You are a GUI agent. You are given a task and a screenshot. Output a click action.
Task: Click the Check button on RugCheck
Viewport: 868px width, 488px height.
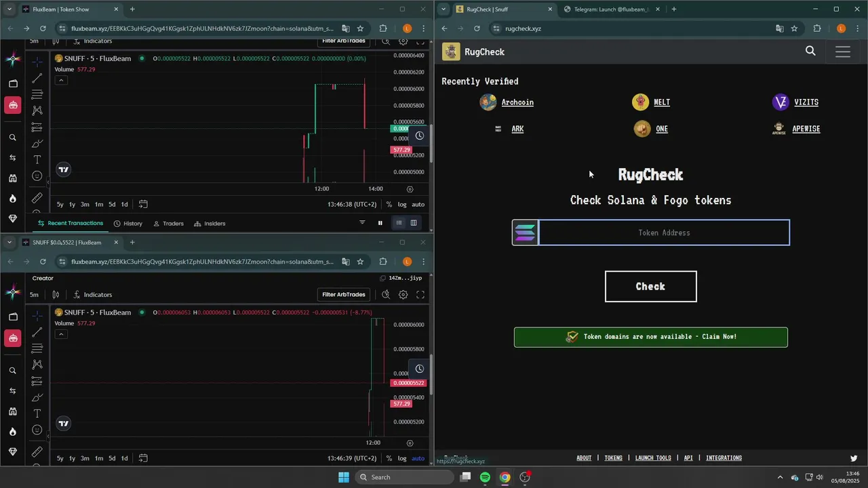pos(650,286)
